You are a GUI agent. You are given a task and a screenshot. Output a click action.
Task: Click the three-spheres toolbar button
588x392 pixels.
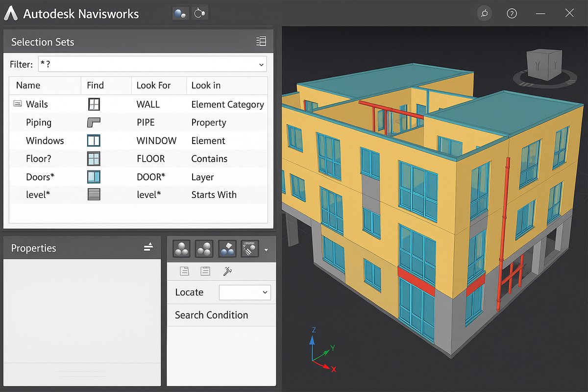pos(182,249)
